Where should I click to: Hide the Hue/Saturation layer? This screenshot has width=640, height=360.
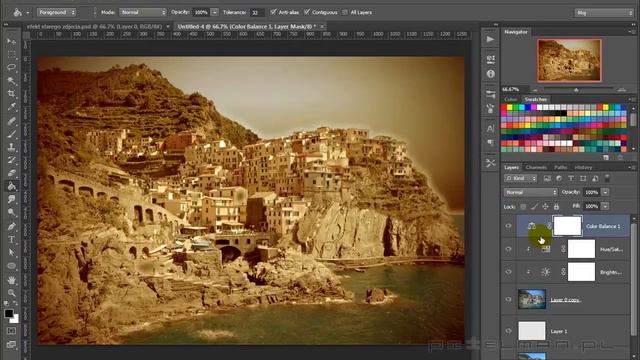click(x=508, y=249)
